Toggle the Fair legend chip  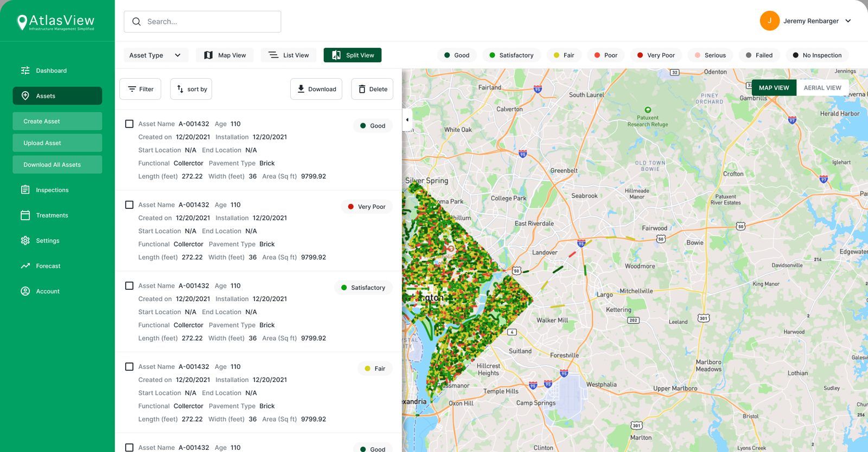pos(564,55)
